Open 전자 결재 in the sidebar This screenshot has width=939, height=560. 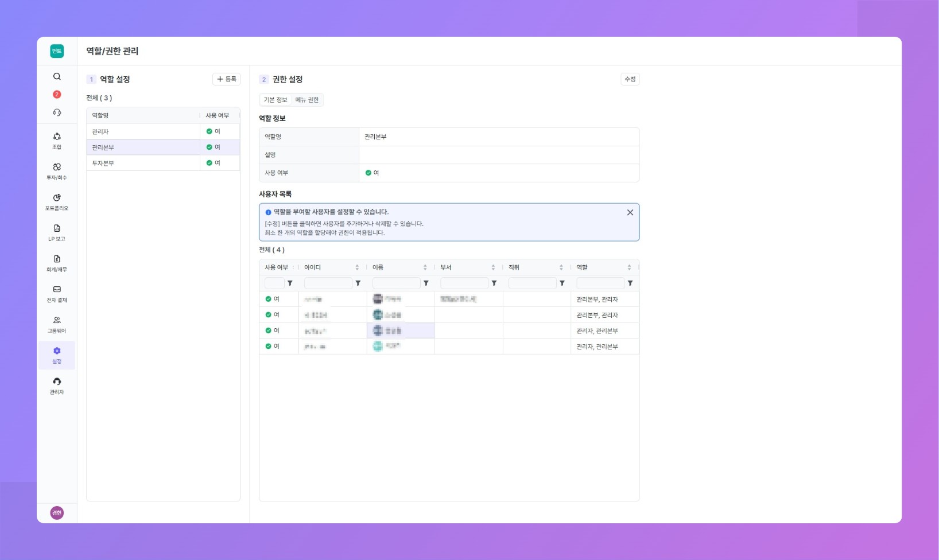(x=57, y=294)
